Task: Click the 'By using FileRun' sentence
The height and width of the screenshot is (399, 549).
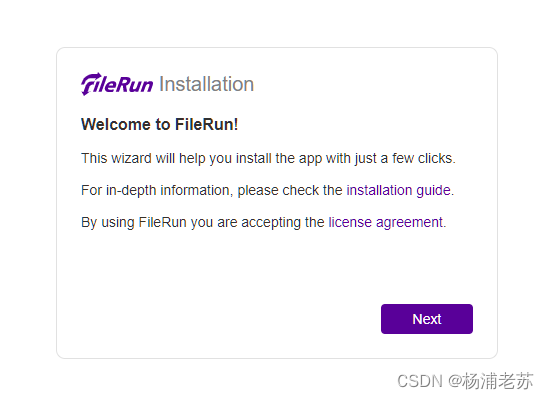Action: pos(264,223)
